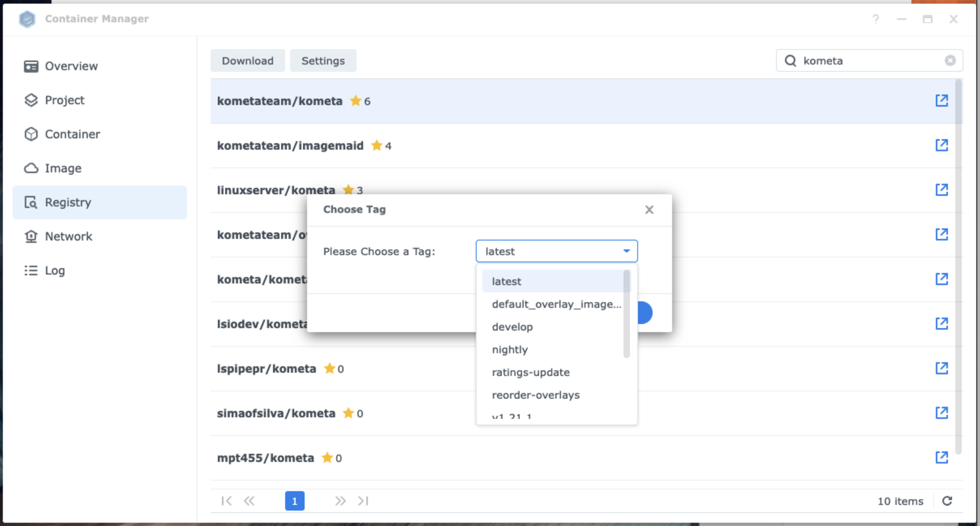980x526 pixels.
Task: Open registry Settings
Action: click(x=323, y=61)
